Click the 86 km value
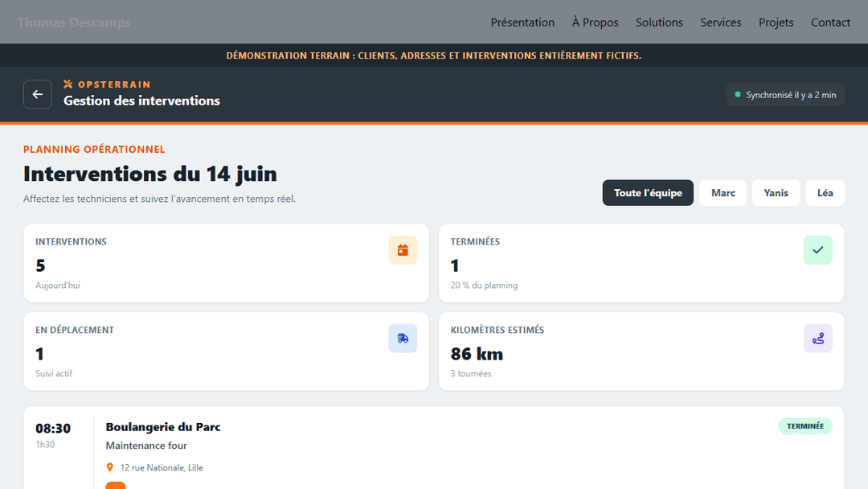 (x=477, y=354)
